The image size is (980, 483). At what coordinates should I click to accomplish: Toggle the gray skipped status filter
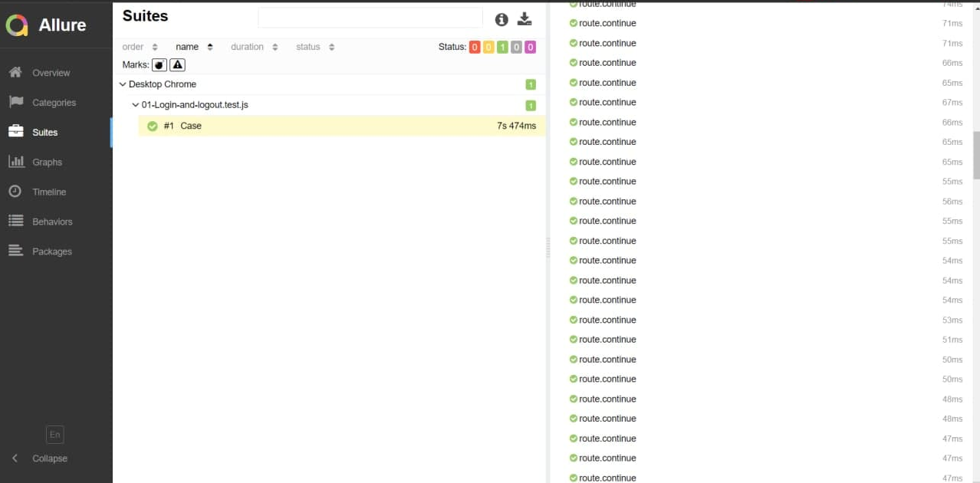pos(516,48)
